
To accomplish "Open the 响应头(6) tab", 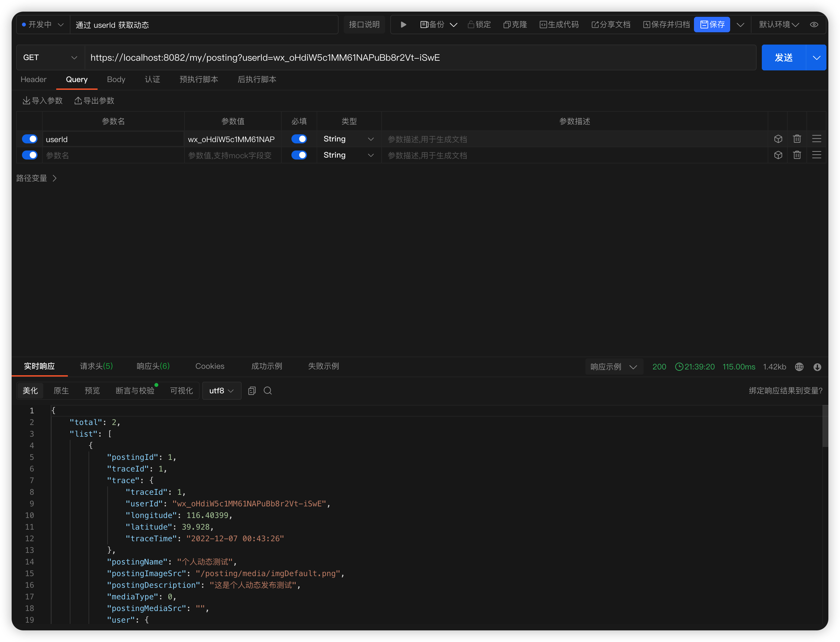I will point(153,367).
